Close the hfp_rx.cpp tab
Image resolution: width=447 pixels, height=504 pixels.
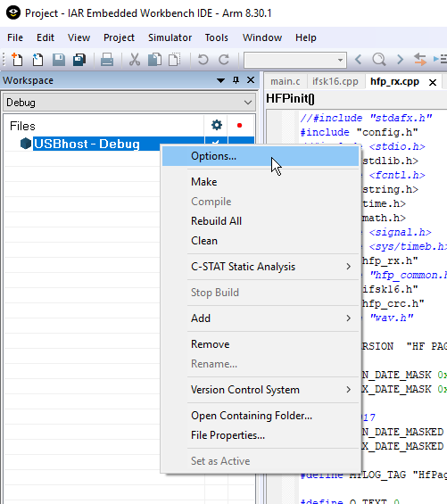tap(433, 83)
